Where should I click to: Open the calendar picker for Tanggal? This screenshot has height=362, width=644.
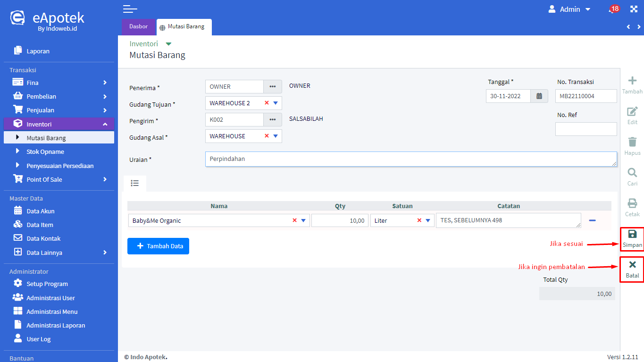point(539,96)
